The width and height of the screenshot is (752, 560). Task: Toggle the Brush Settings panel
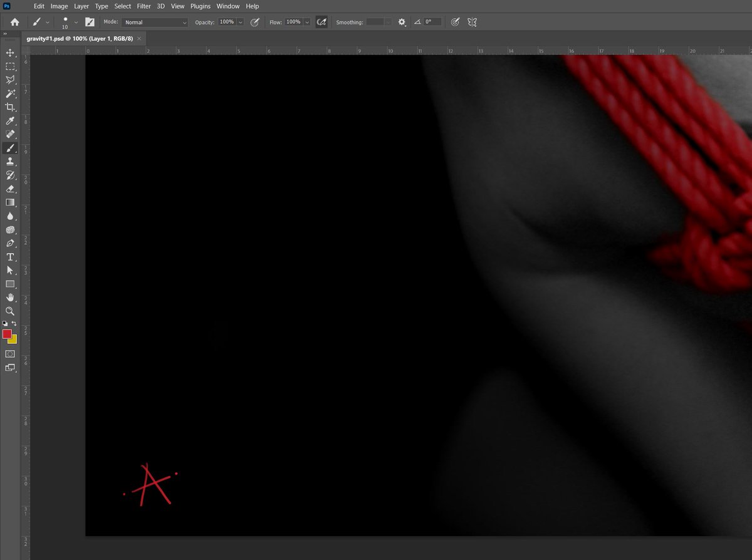90,22
